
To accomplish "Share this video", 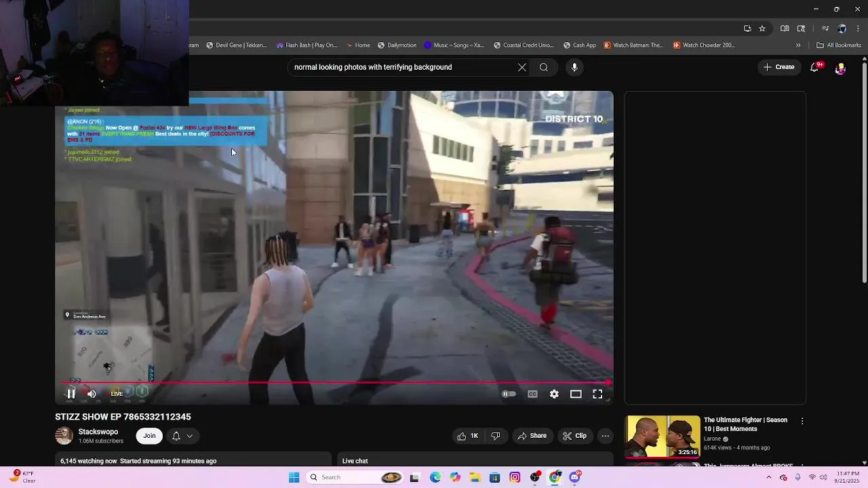I will point(532,436).
